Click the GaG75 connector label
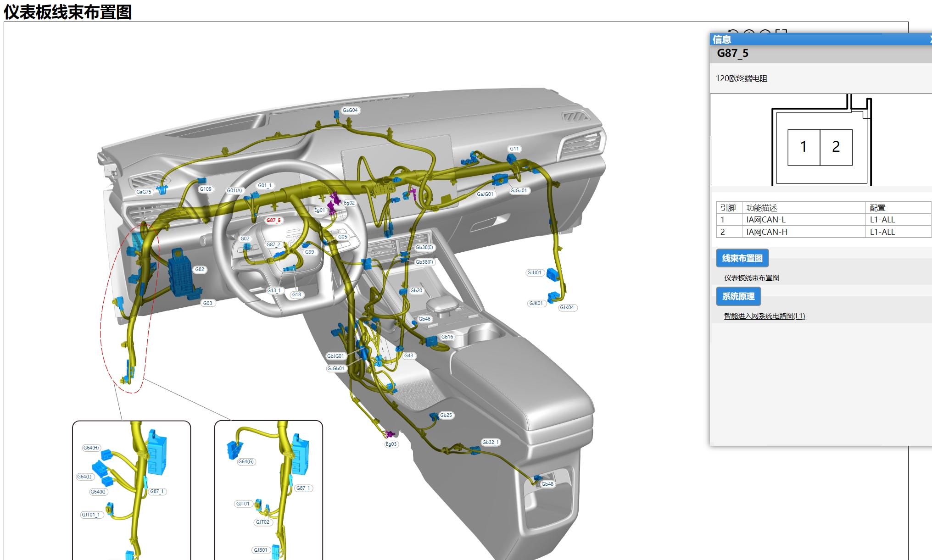 [x=144, y=192]
